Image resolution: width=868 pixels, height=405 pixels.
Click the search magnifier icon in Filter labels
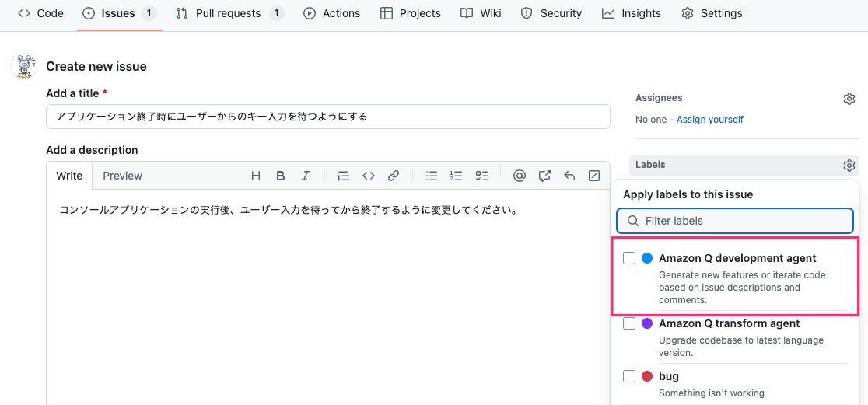(633, 221)
